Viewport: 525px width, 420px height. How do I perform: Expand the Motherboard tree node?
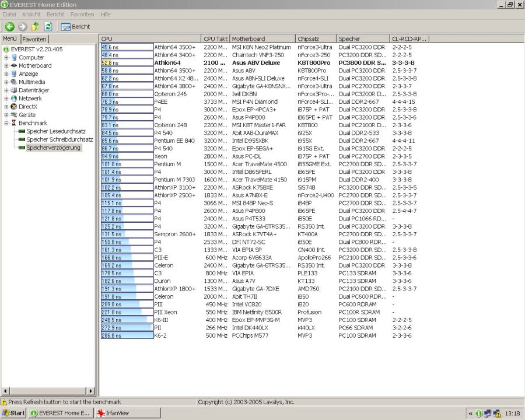coord(6,66)
